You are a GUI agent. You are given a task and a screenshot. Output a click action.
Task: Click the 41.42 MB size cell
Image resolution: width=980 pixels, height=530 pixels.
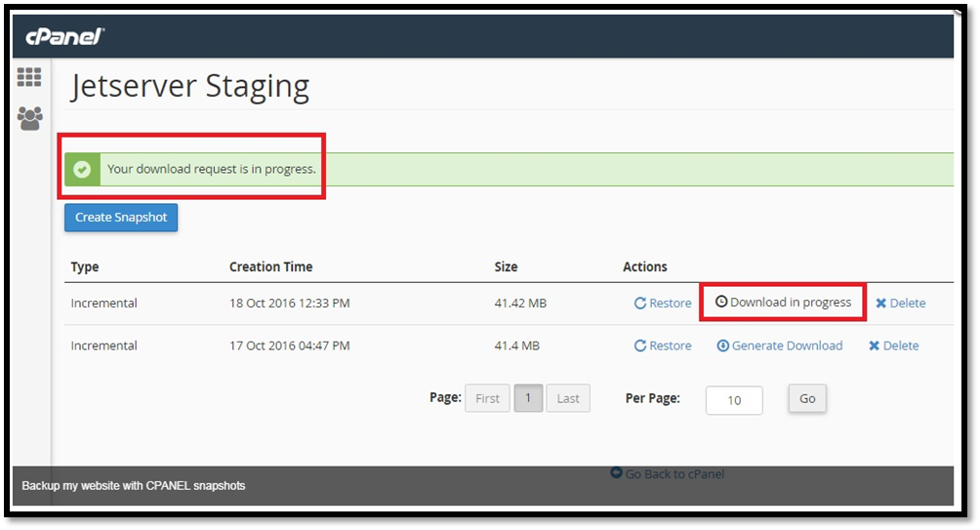[x=520, y=304]
